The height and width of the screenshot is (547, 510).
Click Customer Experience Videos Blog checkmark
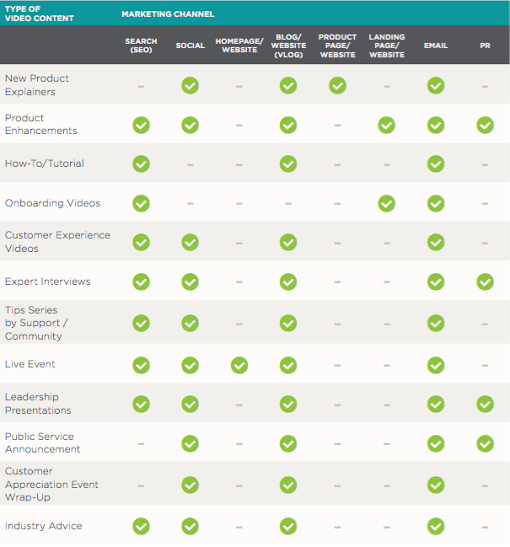[288, 242]
